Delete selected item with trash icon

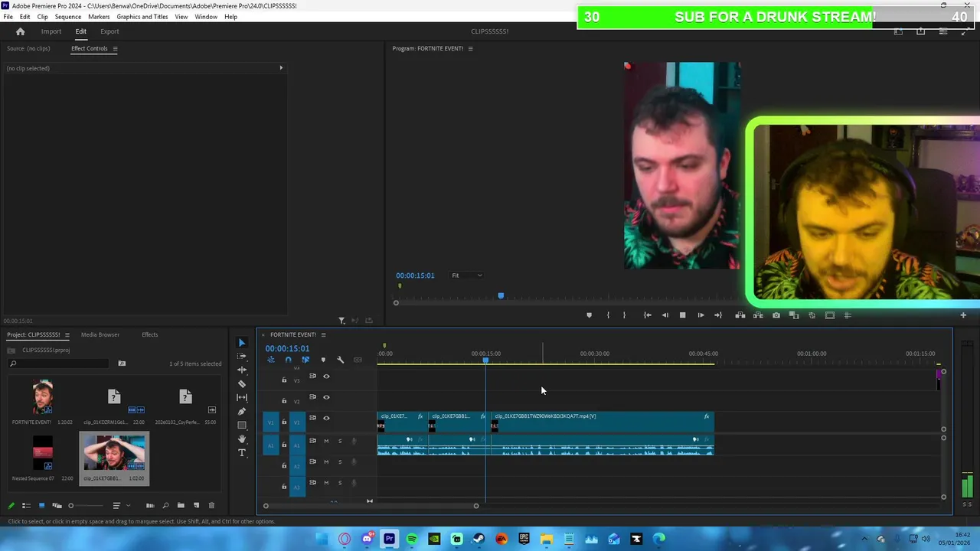tap(211, 505)
